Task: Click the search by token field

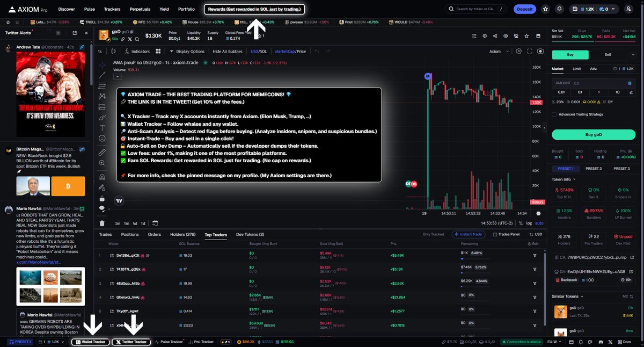Action: (x=475, y=9)
